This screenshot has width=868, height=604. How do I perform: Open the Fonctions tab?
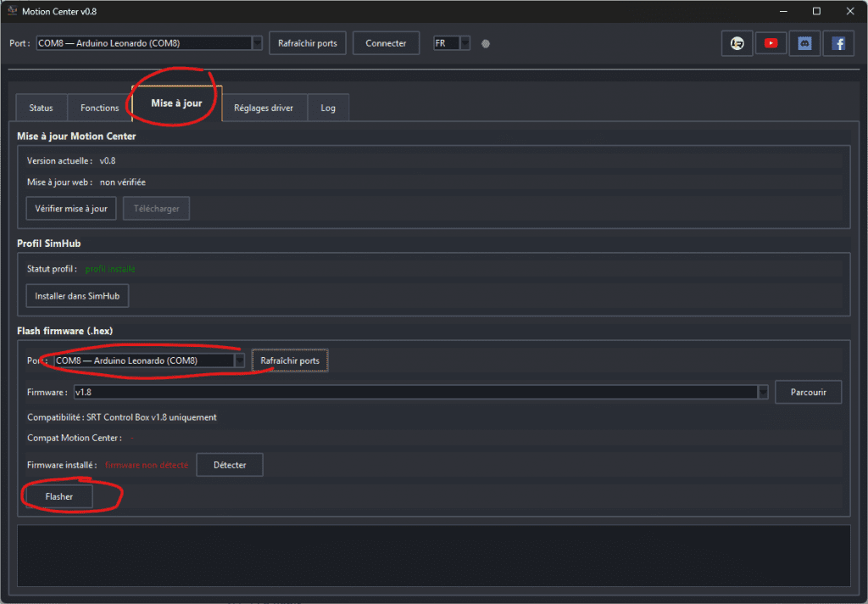99,108
